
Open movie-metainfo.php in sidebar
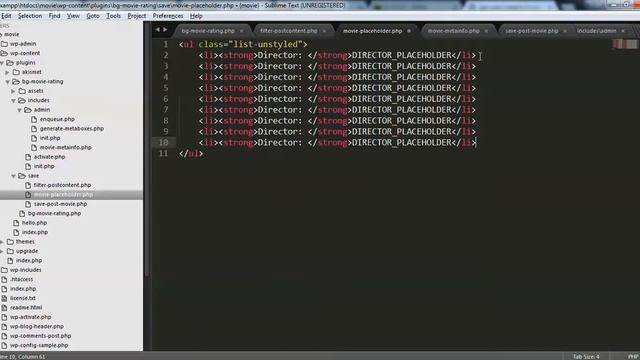click(65, 147)
